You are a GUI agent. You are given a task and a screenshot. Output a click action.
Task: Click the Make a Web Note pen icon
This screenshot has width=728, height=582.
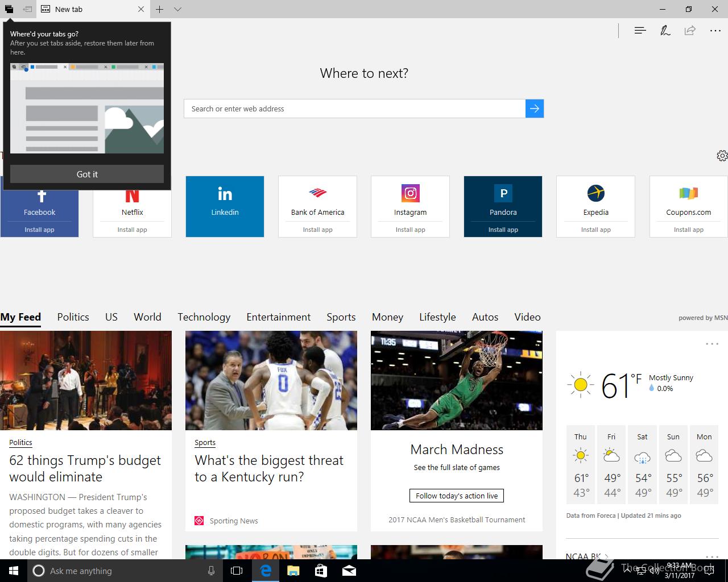[665, 30]
